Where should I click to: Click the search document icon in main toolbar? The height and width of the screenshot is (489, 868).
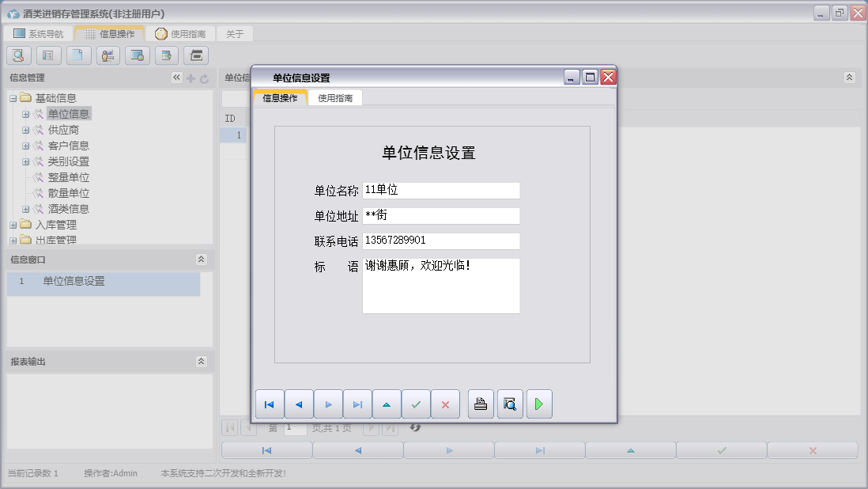[19, 55]
